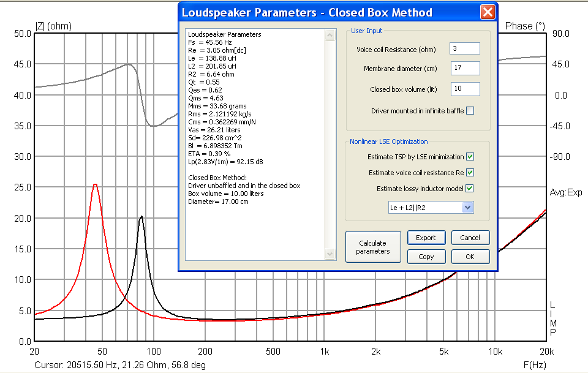Select the Closed box volume field
Image resolution: width=588 pixels, height=373 pixels.
coord(465,89)
